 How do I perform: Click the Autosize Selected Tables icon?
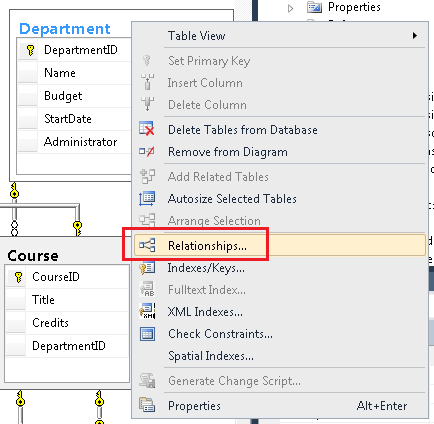point(147,199)
